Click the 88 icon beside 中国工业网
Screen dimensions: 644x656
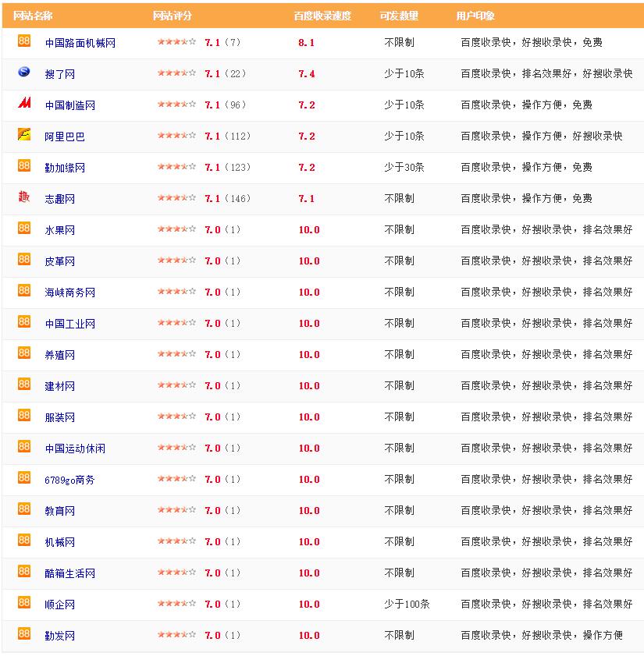coord(24,321)
